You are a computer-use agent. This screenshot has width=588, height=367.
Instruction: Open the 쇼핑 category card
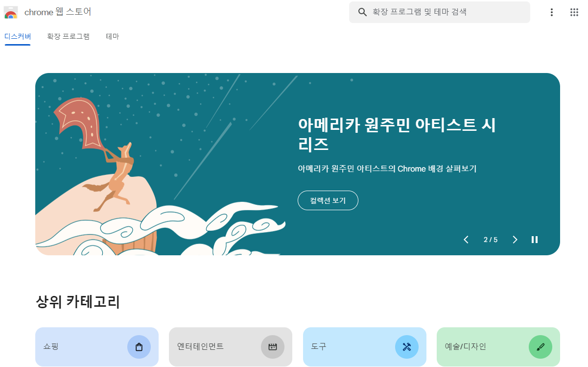(97, 347)
